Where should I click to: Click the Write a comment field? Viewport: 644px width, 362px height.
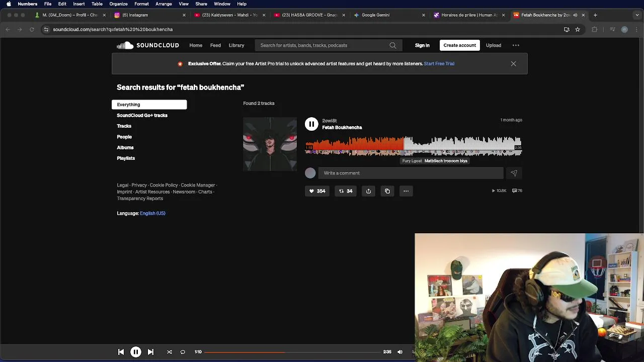point(411,173)
